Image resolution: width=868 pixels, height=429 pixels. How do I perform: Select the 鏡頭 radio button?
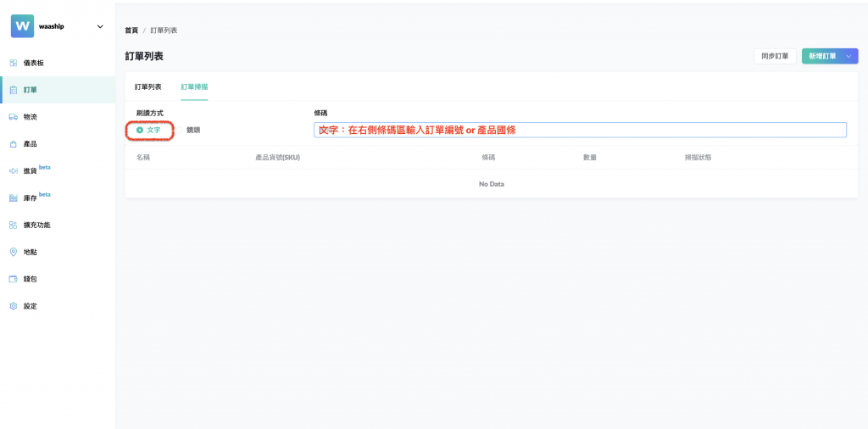point(180,130)
